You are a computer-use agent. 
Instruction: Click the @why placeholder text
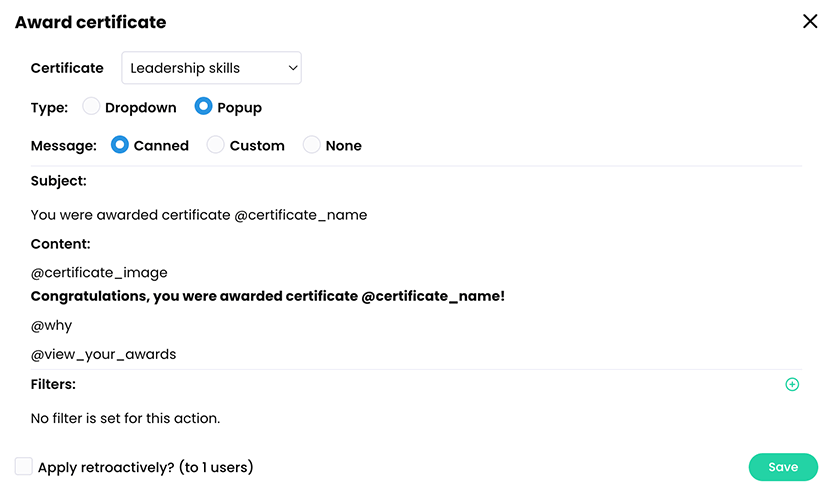(x=52, y=325)
